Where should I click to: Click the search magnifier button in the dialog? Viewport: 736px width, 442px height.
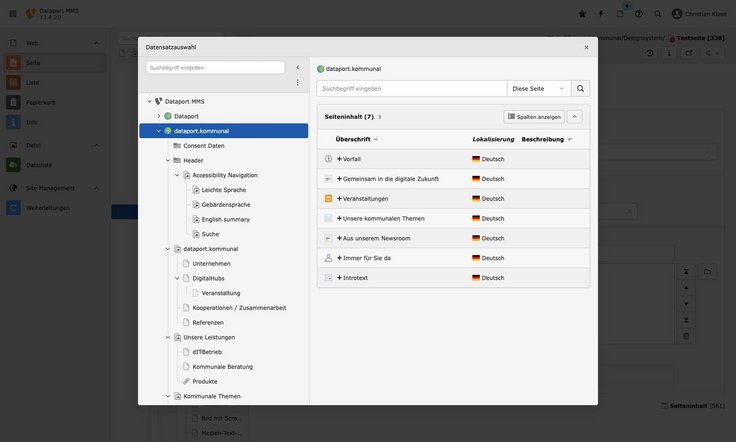pyautogui.click(x=580, y=88)
